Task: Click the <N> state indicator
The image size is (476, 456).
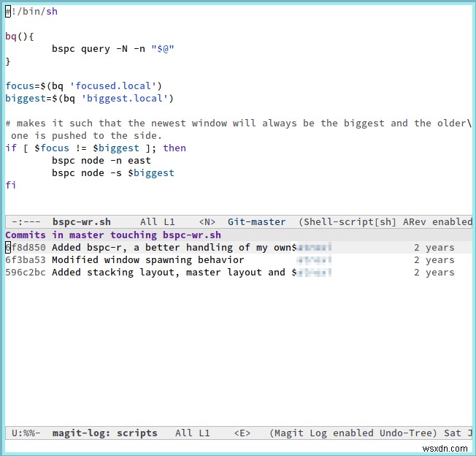Action: click(x=207, y=222)
